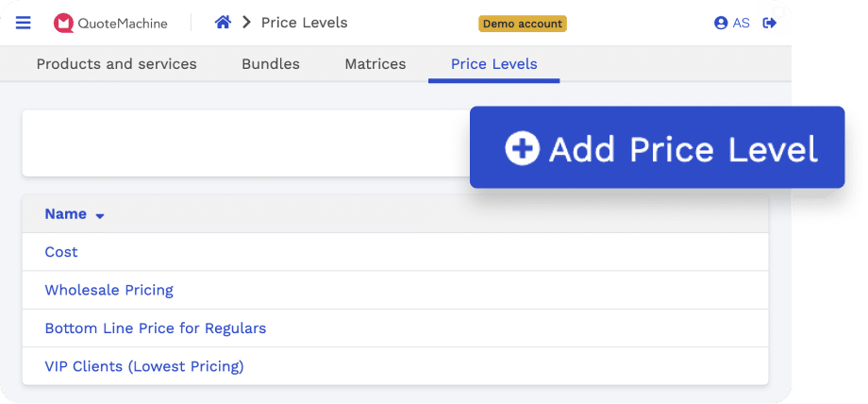Click the logout arrow icon
The width and height of the screenshot is (868, 404).
pos(770,23)
